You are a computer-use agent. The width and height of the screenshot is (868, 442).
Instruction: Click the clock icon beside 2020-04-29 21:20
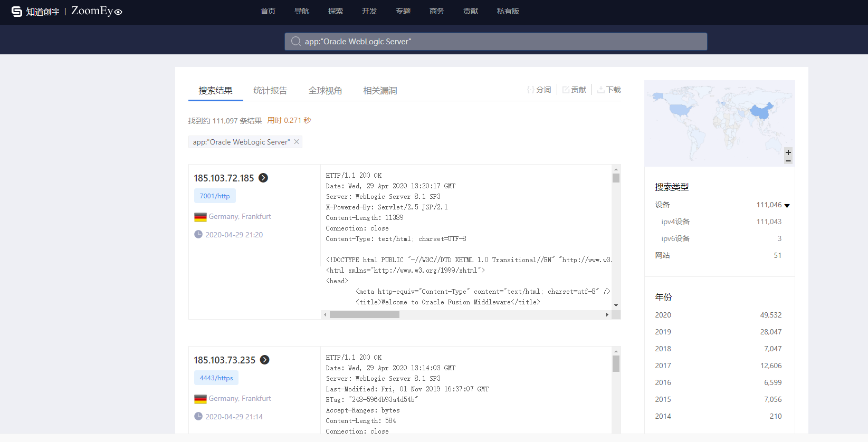(198, 234)
